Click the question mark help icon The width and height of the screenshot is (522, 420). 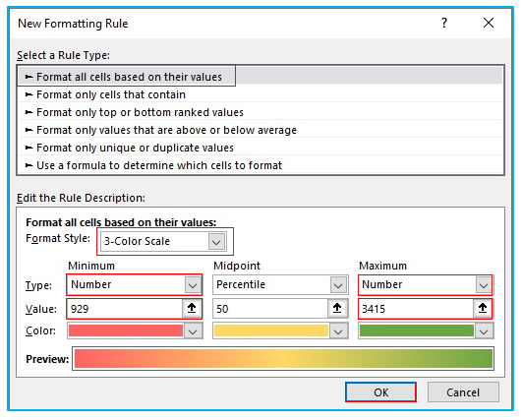coord(444,23)
